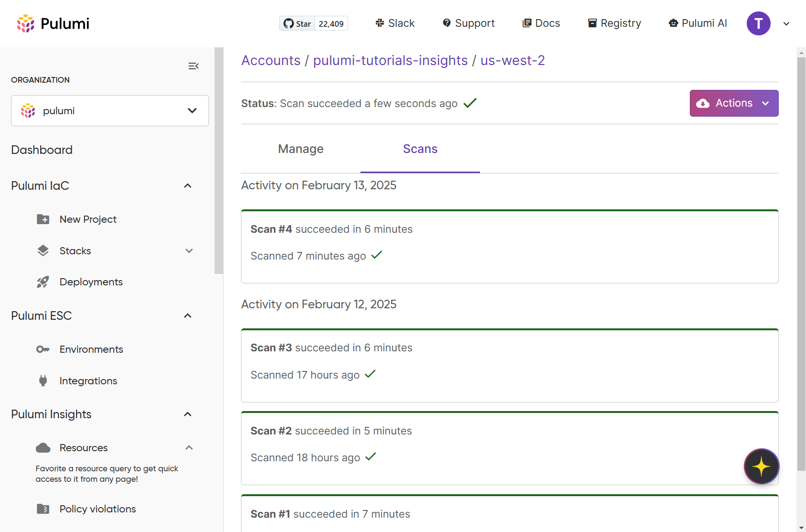Click the Accounts breadcrumb link
The width and height of the screenshot is (806, 532).
pos(271,61)
